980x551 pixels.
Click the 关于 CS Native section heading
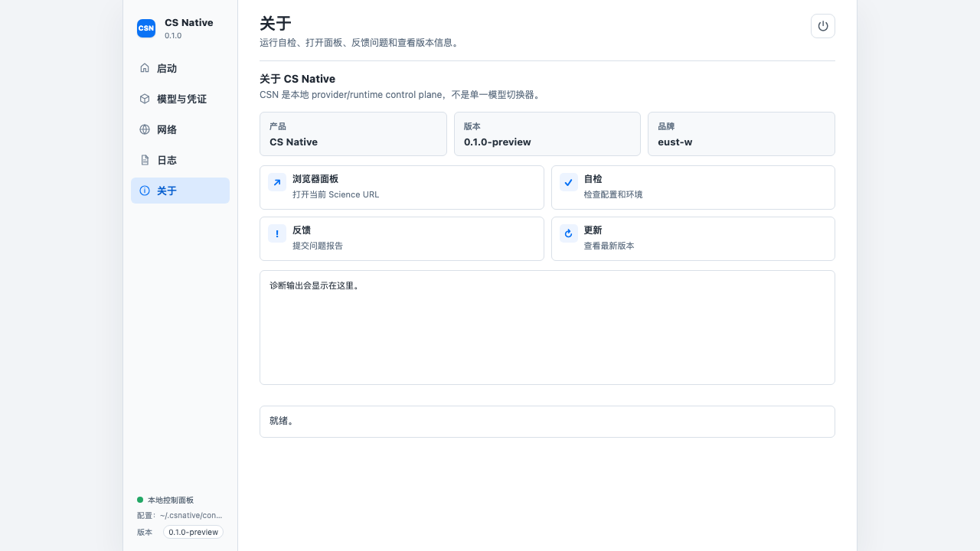(297, 79)
